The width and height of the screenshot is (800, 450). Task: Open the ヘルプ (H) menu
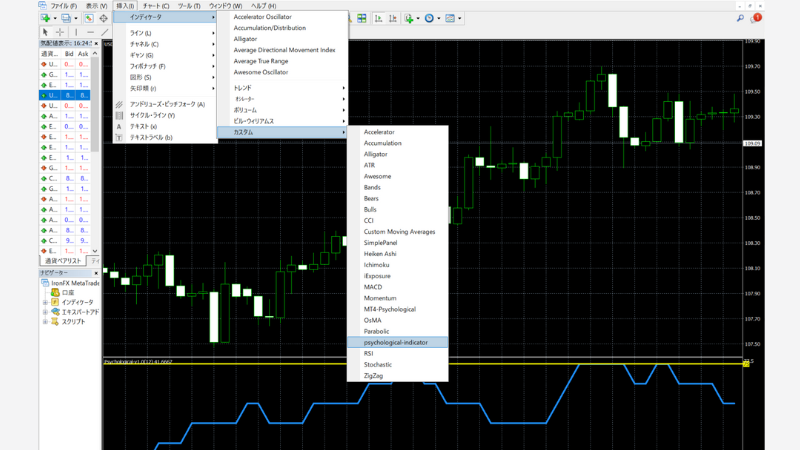click(x=263, y=6)
